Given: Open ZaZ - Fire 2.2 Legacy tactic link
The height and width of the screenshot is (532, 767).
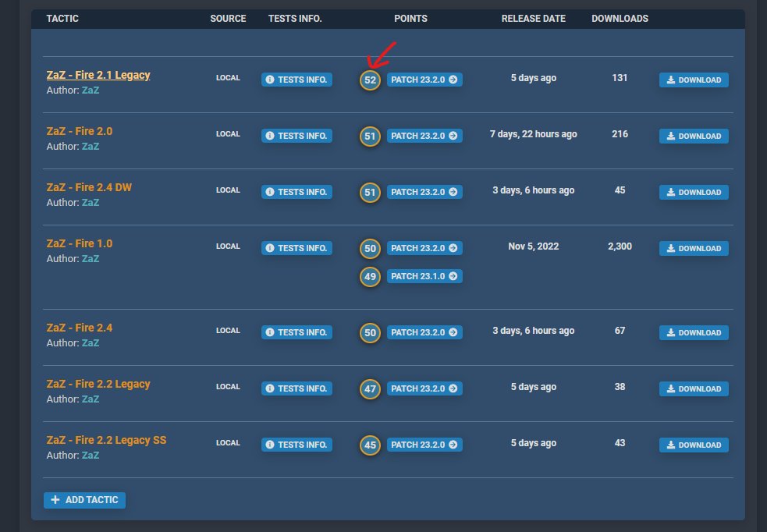Looking at the screenshot, I should [98, 384].
